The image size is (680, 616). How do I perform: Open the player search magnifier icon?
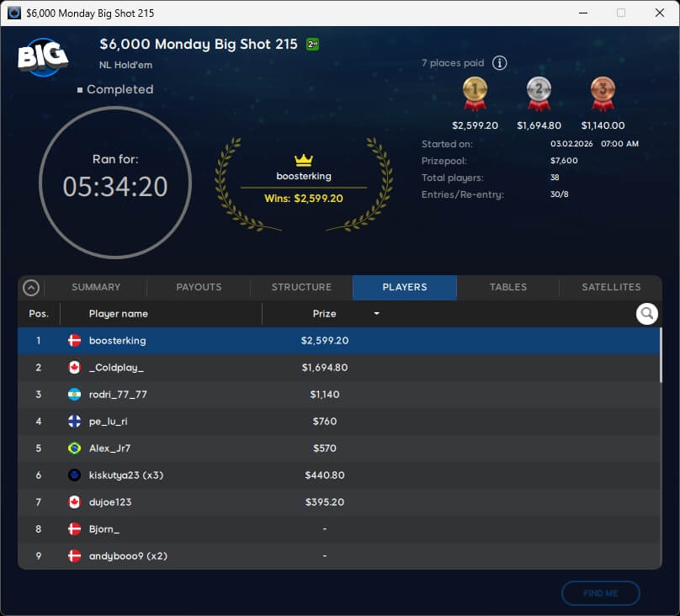(646, 314)
